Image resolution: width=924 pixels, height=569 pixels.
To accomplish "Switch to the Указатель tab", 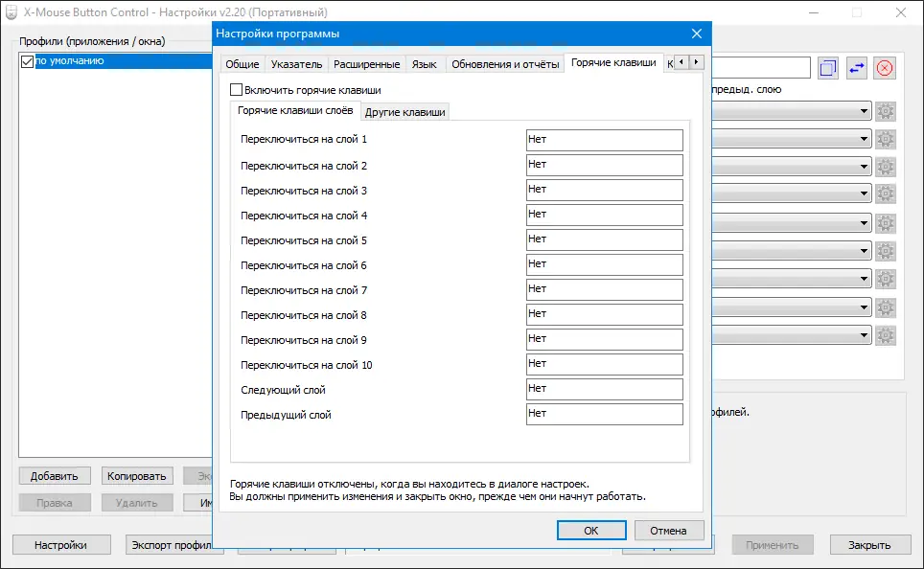I will click(296, 64).
